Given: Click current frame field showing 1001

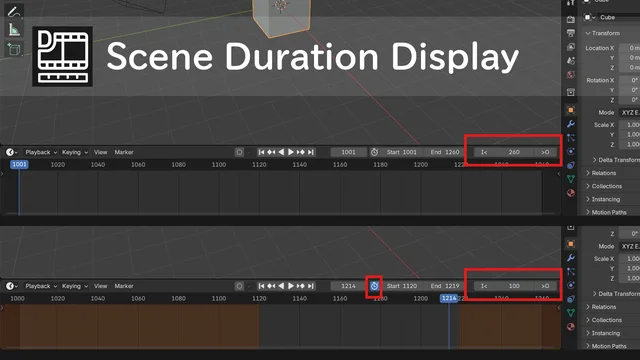Looking at the screenshot, I should (x=348, y=152).
